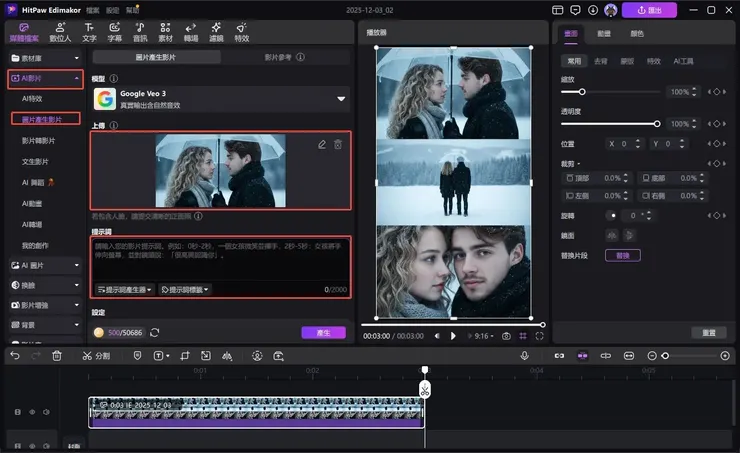This screenshot has width=740, height=453.
Task: Toggle the 縮放 scale keyframe diamond
Action: click(716, 92)
